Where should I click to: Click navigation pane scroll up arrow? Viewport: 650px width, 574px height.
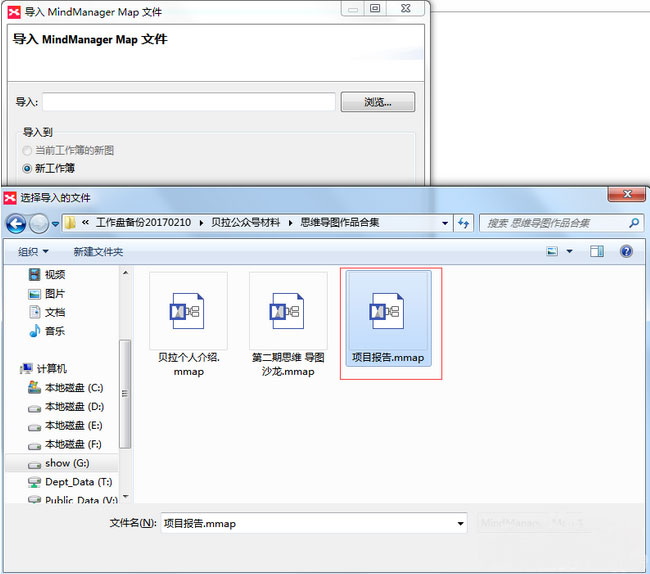point(125,273)
